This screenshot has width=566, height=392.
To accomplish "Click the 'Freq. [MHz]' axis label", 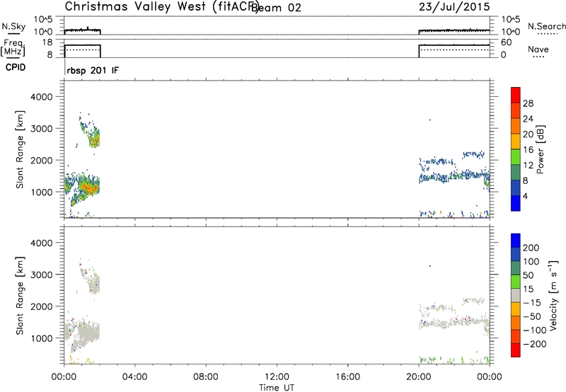I will click(x=13, y=47).
